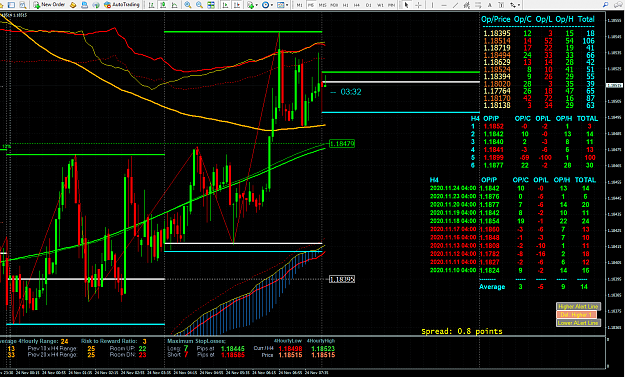625x377 pixels.
Task: Toggle the AutoTrading button
Action: click(x=122, y=5)
